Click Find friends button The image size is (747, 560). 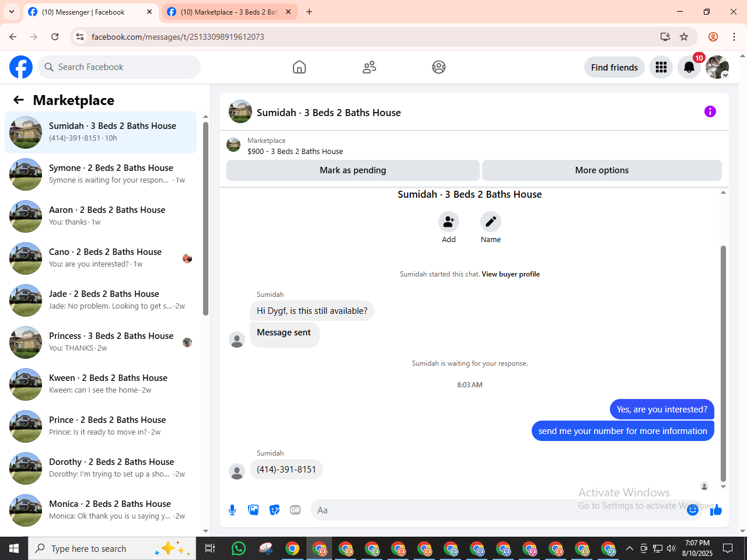click(615, 67)
